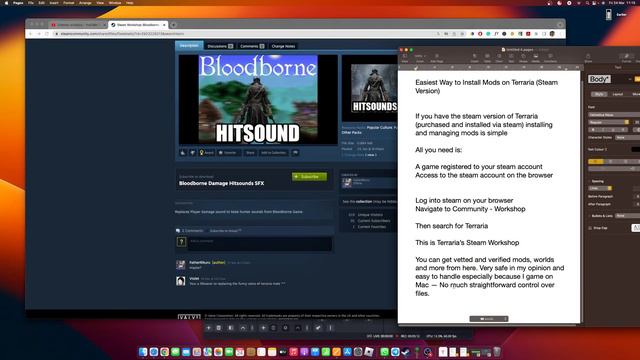Image resolution: width=640 pixels, height=360 pixels.
Task: Give an Award to the workshop item
Action: [x=207, y=153]
